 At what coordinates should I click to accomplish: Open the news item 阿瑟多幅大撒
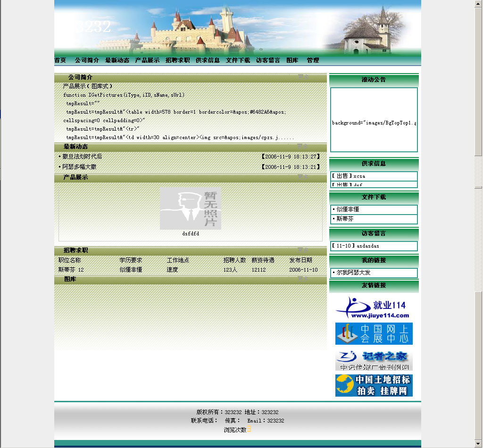79,167
